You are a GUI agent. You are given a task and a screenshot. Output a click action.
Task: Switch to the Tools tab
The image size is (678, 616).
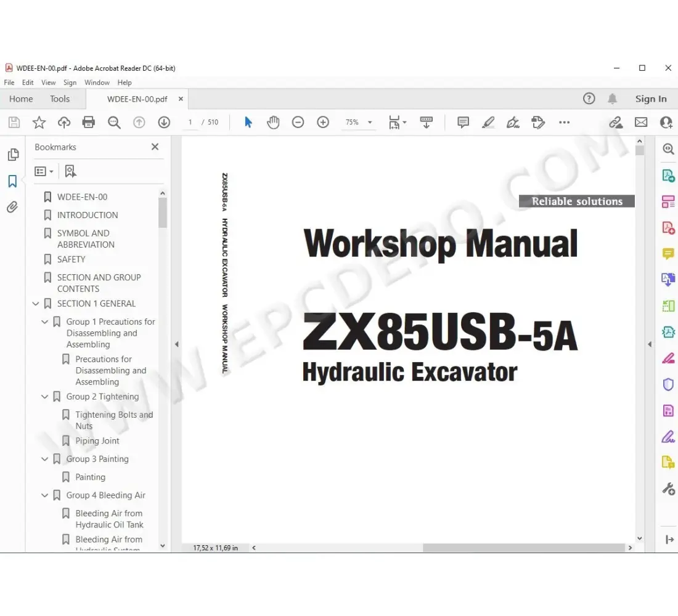[x=60, y=99]
